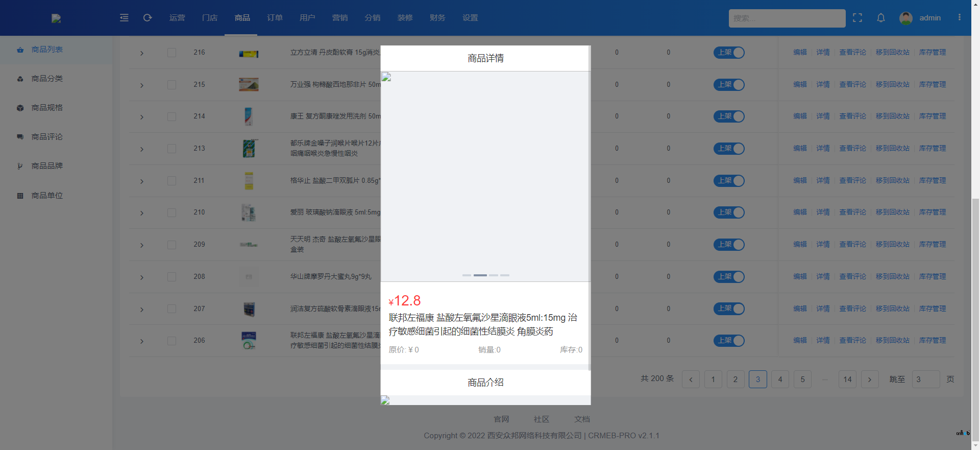Go to next page with right arrow

point(870,380)
